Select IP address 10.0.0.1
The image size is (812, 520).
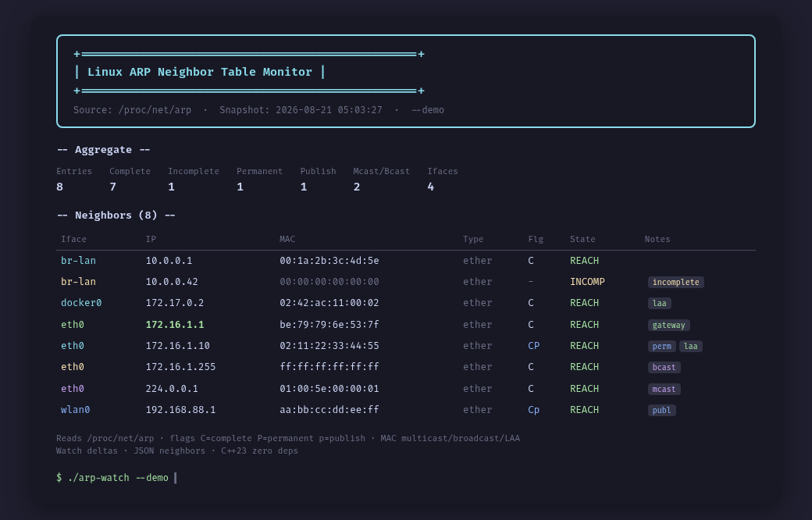point(169,261)
